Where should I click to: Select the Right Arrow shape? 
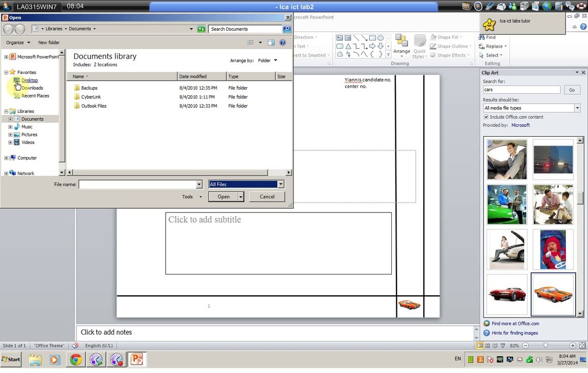pyautogui.click(x=372, y=46)
